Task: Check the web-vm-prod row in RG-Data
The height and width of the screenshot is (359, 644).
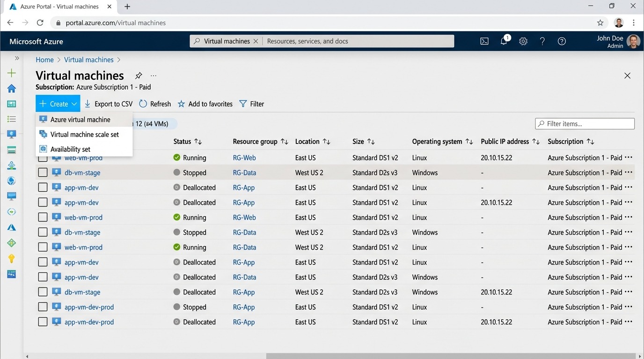Action: tap(43, 247)
